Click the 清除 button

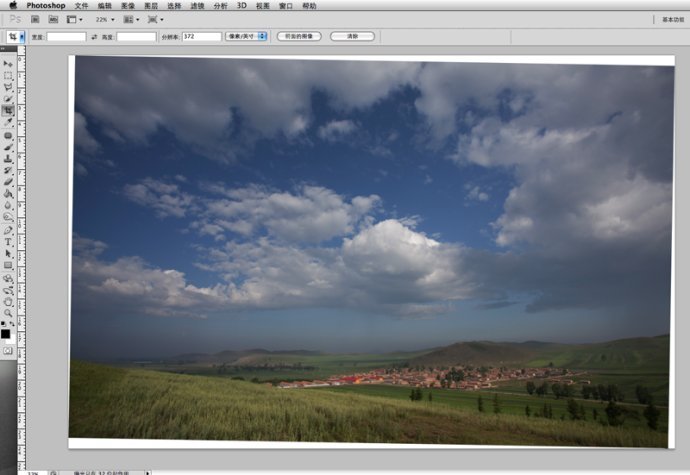[352, 36]
